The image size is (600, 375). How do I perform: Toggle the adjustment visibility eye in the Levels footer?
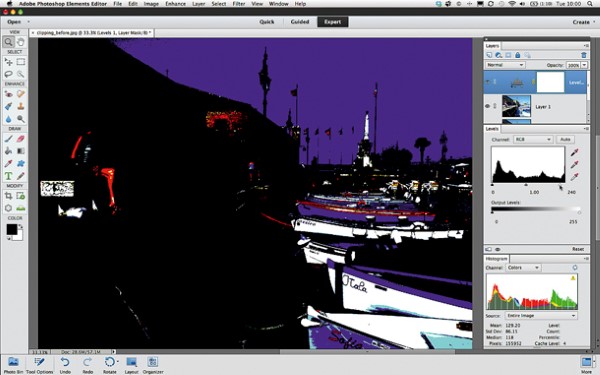[497, 249]
